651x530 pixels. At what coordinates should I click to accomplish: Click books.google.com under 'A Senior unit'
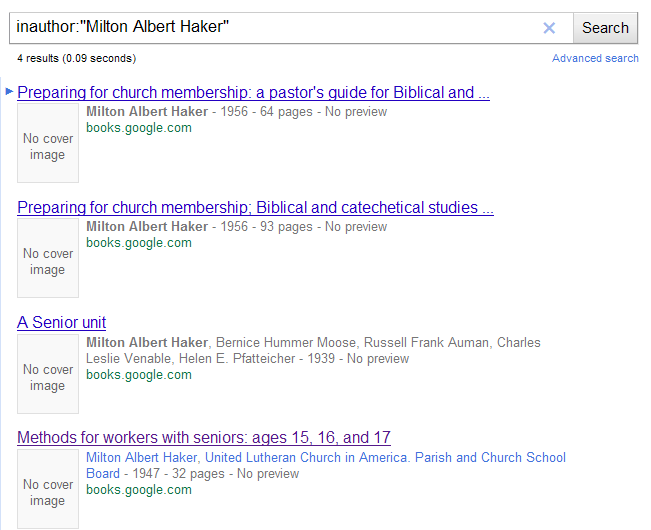point(139,375)
